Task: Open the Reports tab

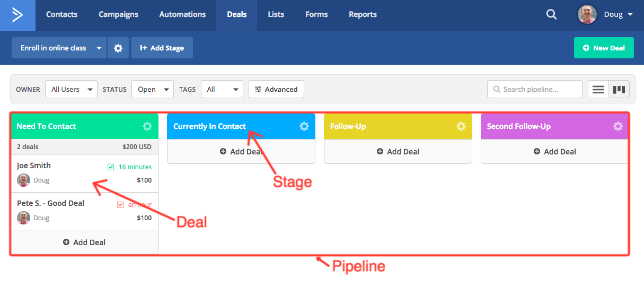Action: click(363, 14)
